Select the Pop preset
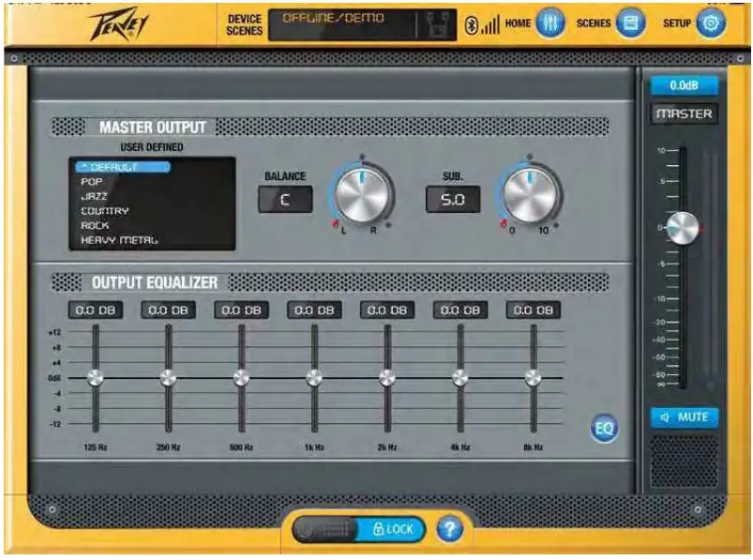The width and height of the screenshot is (753, 560). coord(92,182)
